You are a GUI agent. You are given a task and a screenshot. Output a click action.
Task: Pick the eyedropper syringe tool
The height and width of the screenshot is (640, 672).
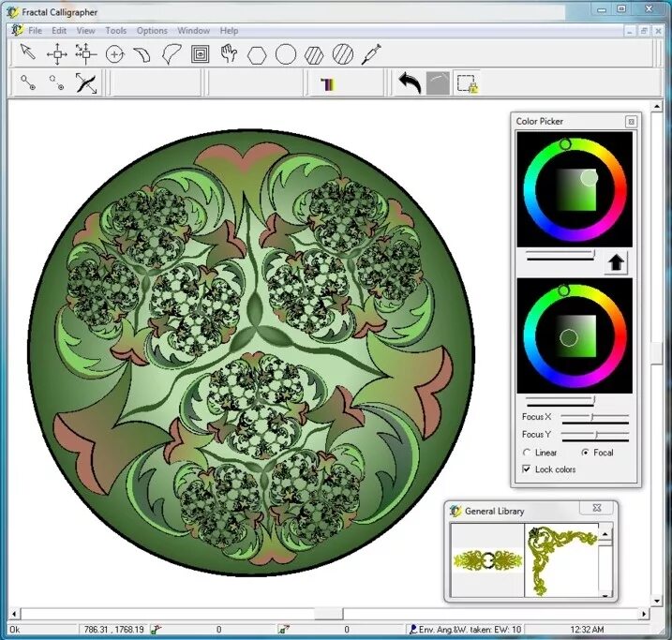pyautogui.click(x=371, y=54)
